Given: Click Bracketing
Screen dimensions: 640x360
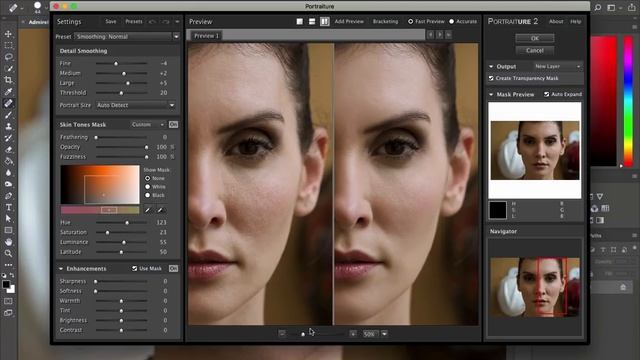Looking at the screenshot, I should pyautogui.click(x=385, y=21).
